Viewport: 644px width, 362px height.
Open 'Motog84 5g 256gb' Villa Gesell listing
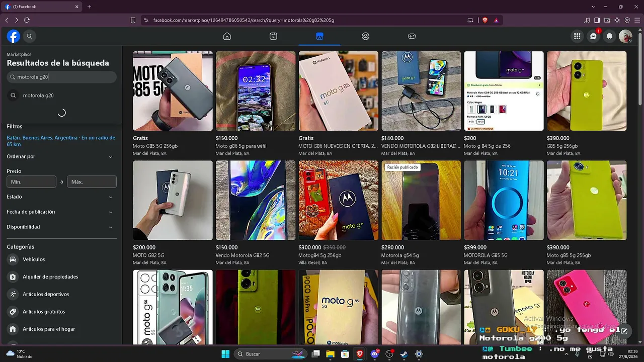pyautogui.click(x=339, y=213)
